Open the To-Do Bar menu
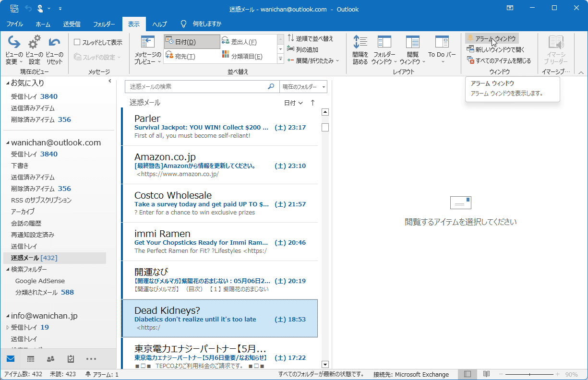 click(x=442, y=50)
